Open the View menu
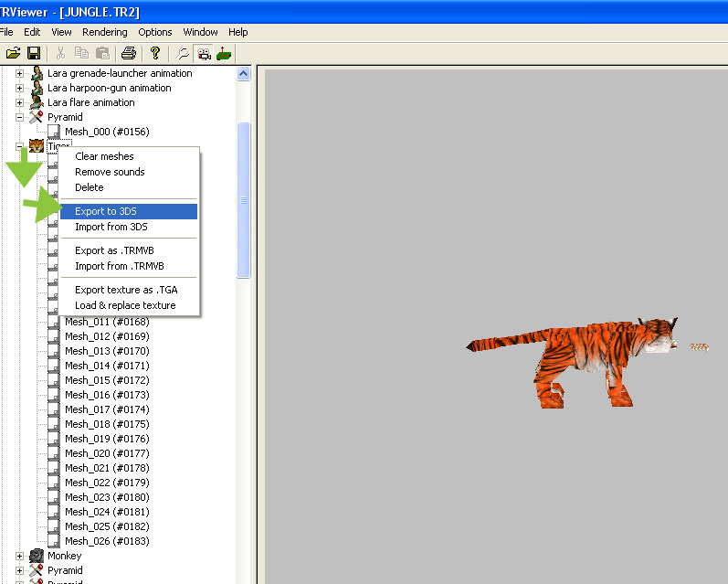This screenshot has width=728, height=584. pos(61,32)
